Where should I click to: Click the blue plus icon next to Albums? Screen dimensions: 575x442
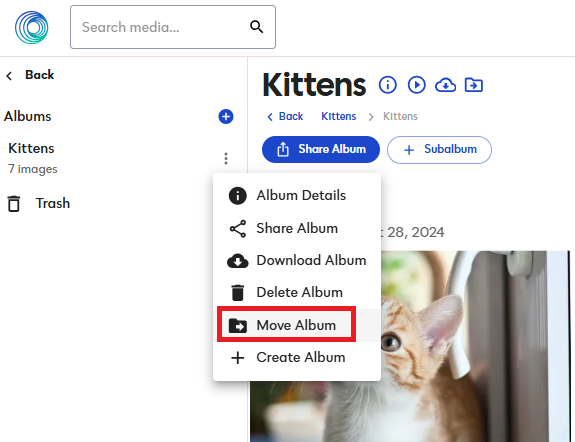pos(226,117)
